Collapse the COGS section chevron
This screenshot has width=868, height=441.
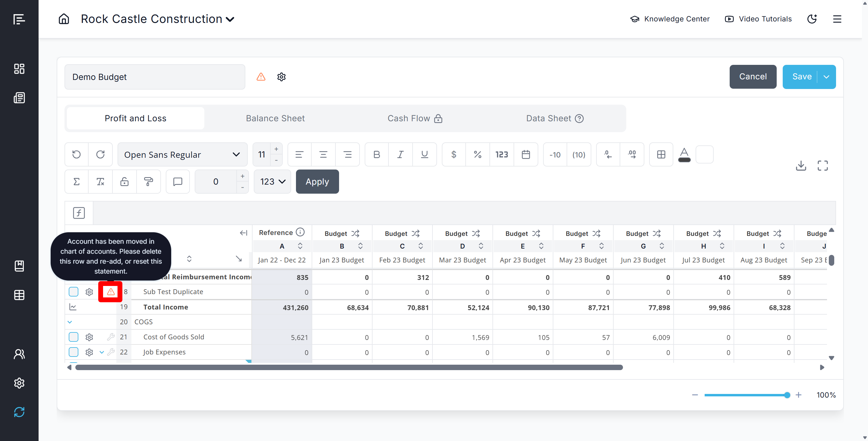[70, 322]
